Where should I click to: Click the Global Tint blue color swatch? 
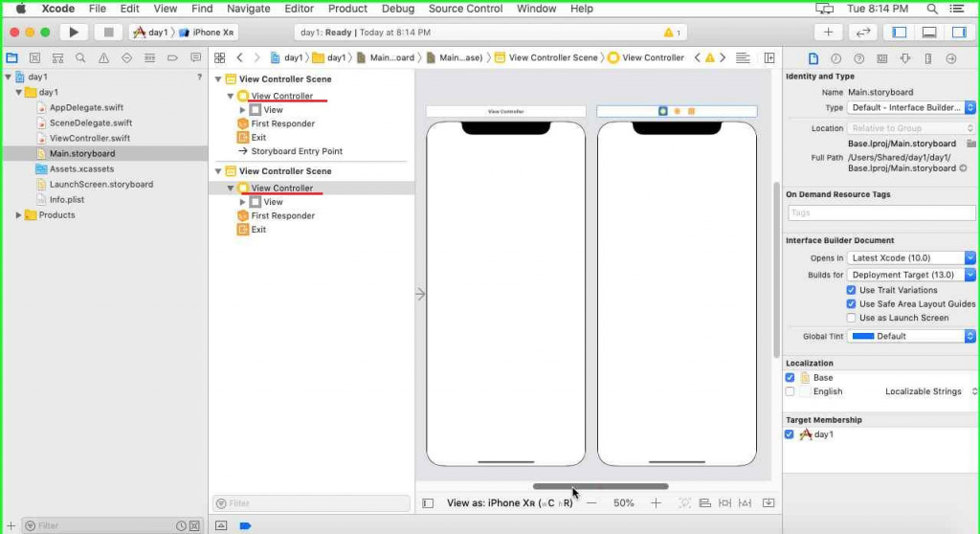click(863, 336)
